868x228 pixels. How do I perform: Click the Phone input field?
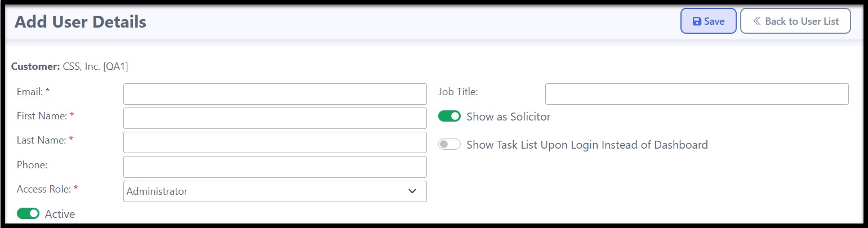(275, 167)
